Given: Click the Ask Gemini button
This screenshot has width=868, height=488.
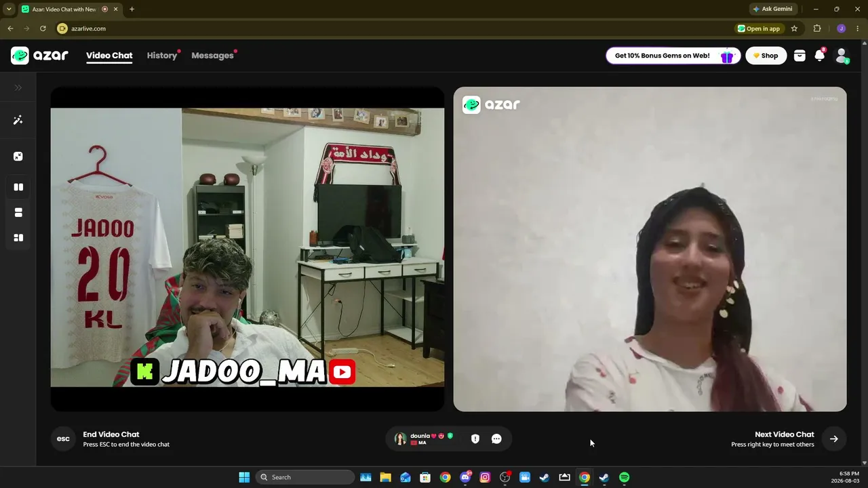Looking at the screenshot, I should [772, 9].
